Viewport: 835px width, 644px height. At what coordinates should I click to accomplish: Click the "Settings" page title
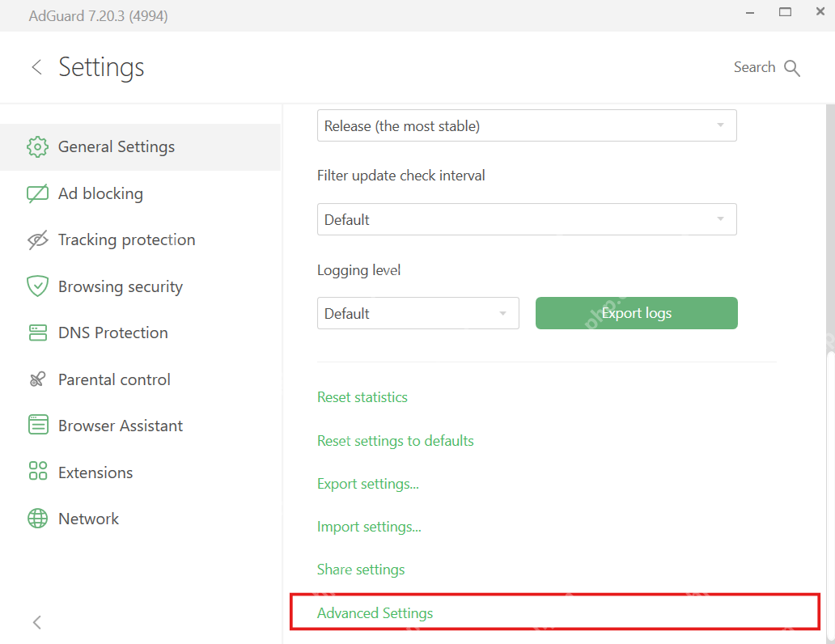pos(101,68)
